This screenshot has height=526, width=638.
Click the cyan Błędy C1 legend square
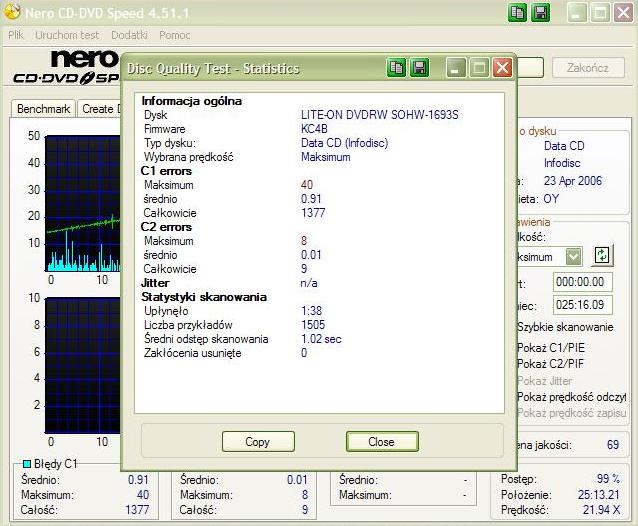pos(27,464)
